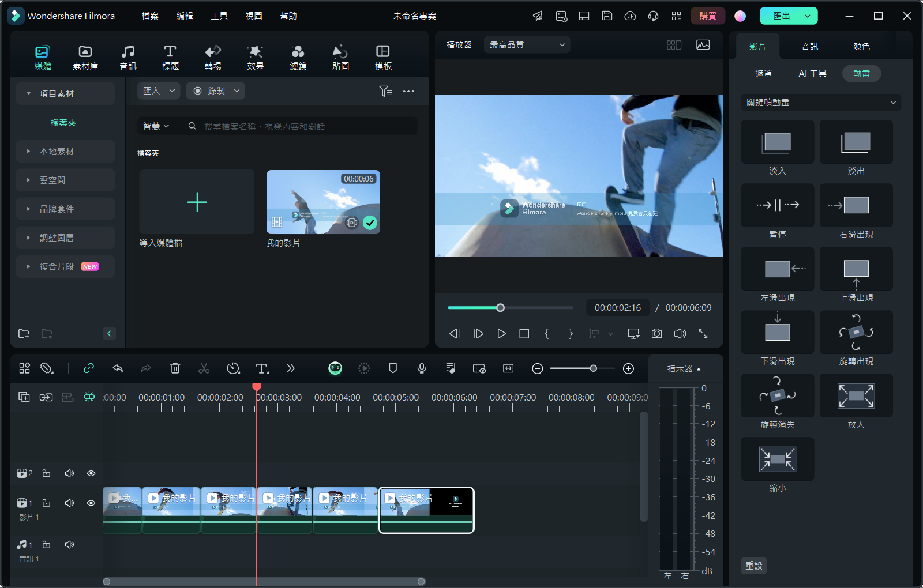The width and height of the screenshot is (923, 588).
Task: Zoom in timeline with plus button
Action: [x=629, y=368]
